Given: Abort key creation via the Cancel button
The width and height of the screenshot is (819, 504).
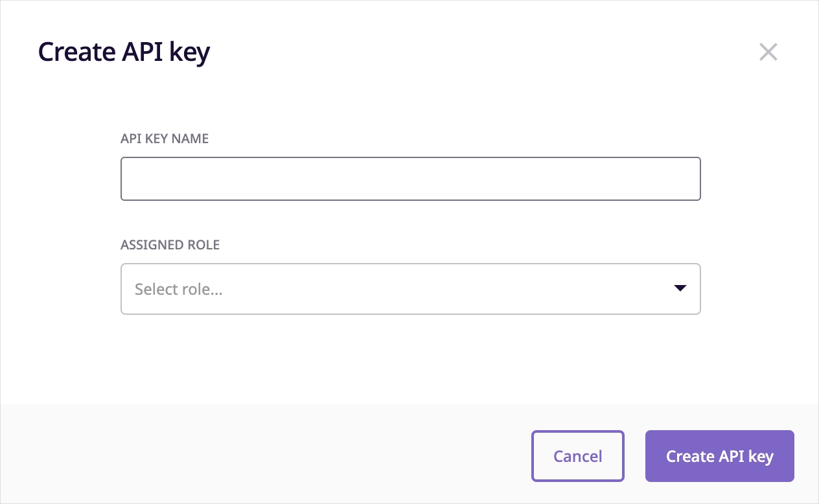Looking at the screenshot, I should click(x=577, y=456).
